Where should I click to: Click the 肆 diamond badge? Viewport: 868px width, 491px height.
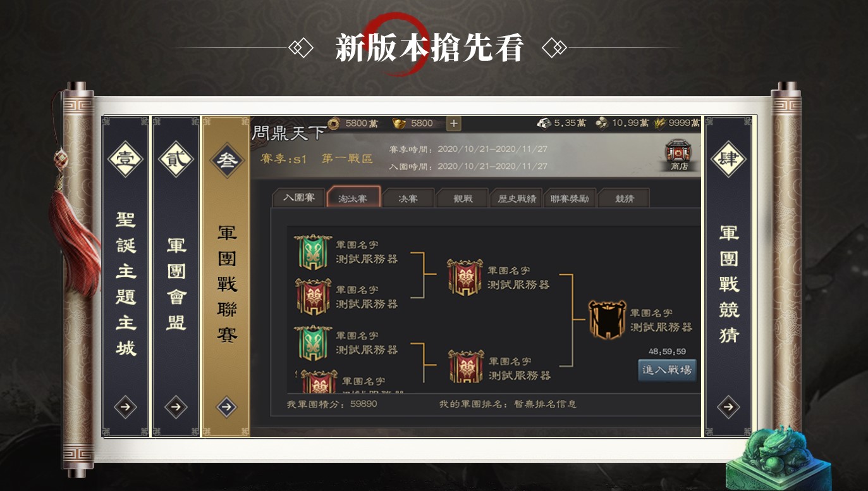(x=728, y=158)
